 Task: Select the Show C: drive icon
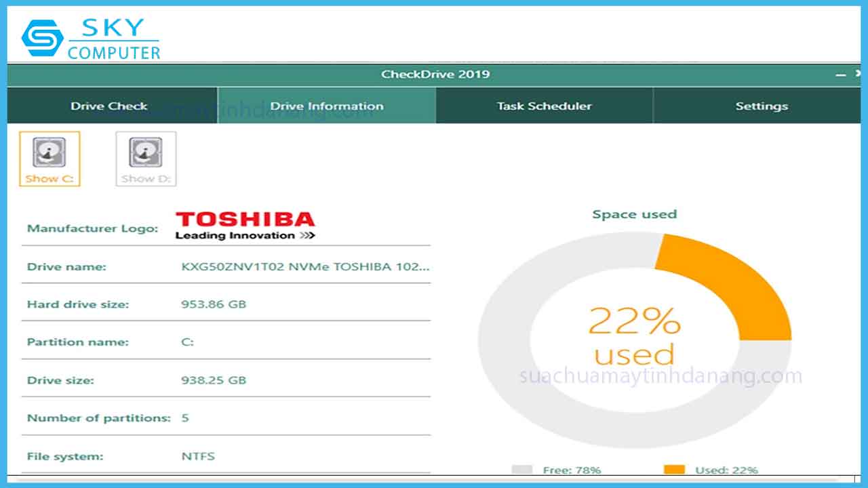50,159
